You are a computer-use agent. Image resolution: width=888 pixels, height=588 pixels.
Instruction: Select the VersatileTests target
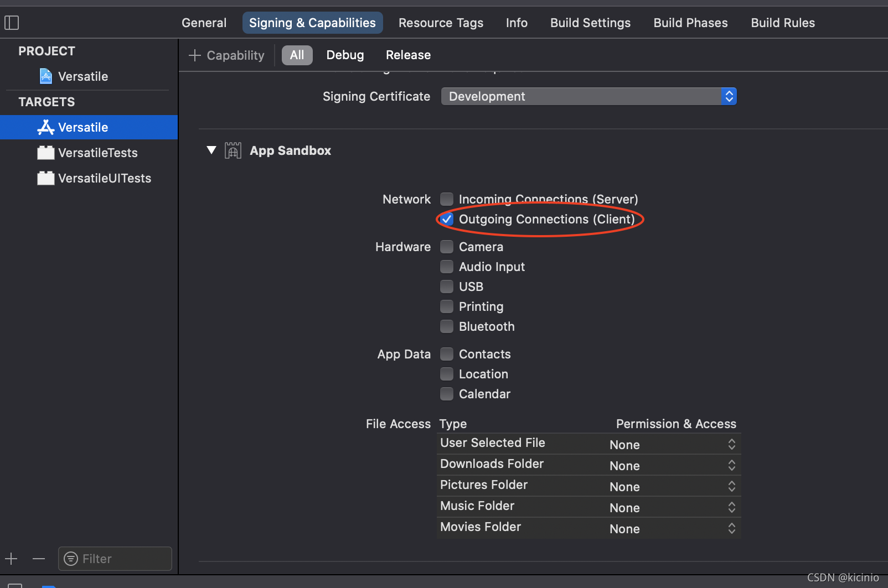pos(89,153)
